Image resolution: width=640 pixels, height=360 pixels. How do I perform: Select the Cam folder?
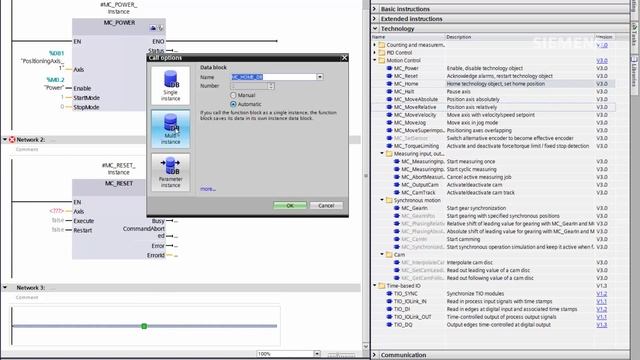(x=399, y=254)
